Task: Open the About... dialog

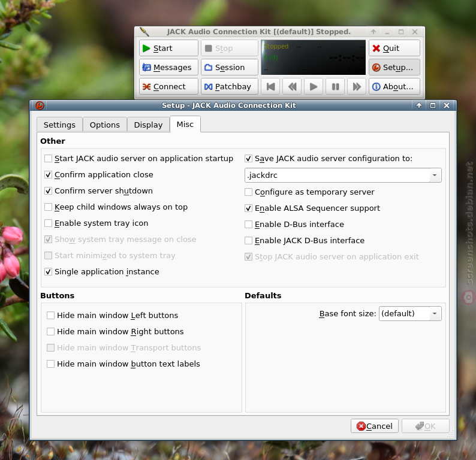Action: (x=394, y=86)
